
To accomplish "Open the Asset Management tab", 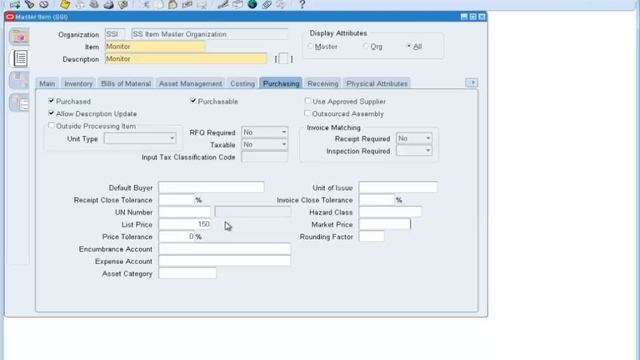I will [x=190, y=83].
